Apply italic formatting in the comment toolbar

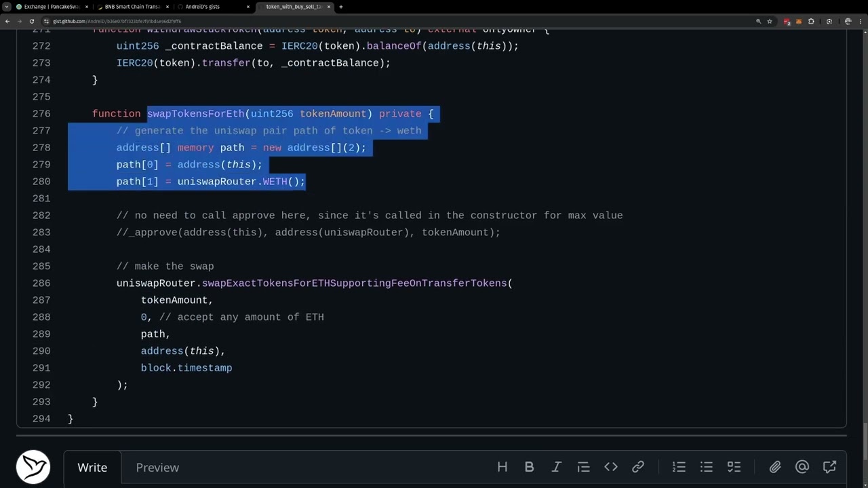[557, 467]
